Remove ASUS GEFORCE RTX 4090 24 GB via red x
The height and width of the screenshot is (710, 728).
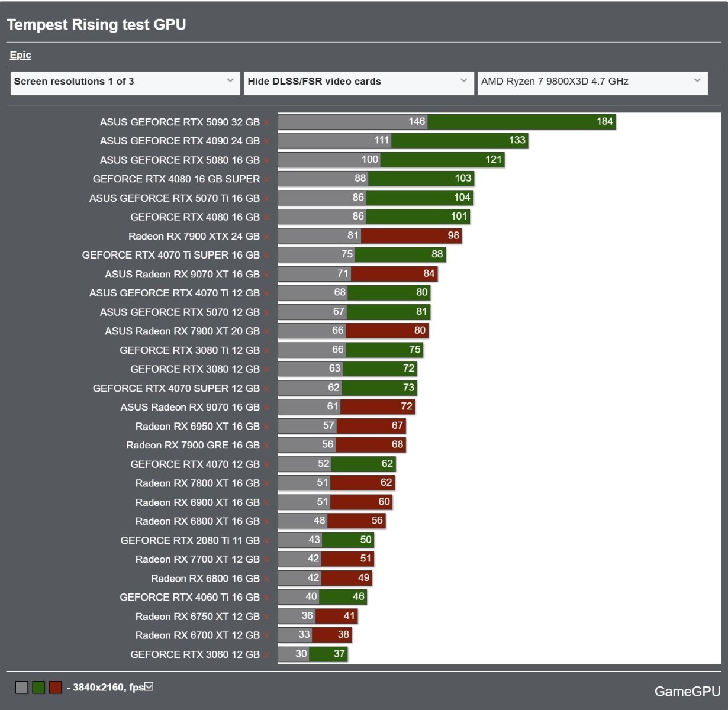pyautogui.click(x=267, y=141)
